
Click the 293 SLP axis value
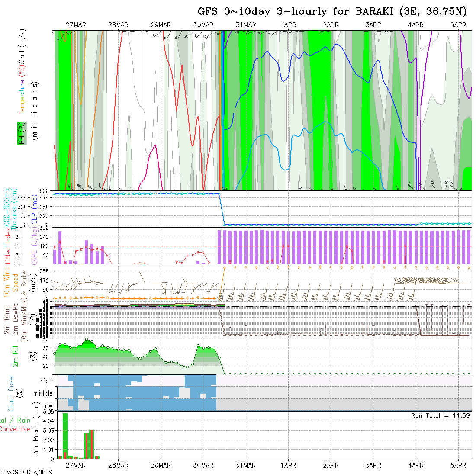point(44,216)
